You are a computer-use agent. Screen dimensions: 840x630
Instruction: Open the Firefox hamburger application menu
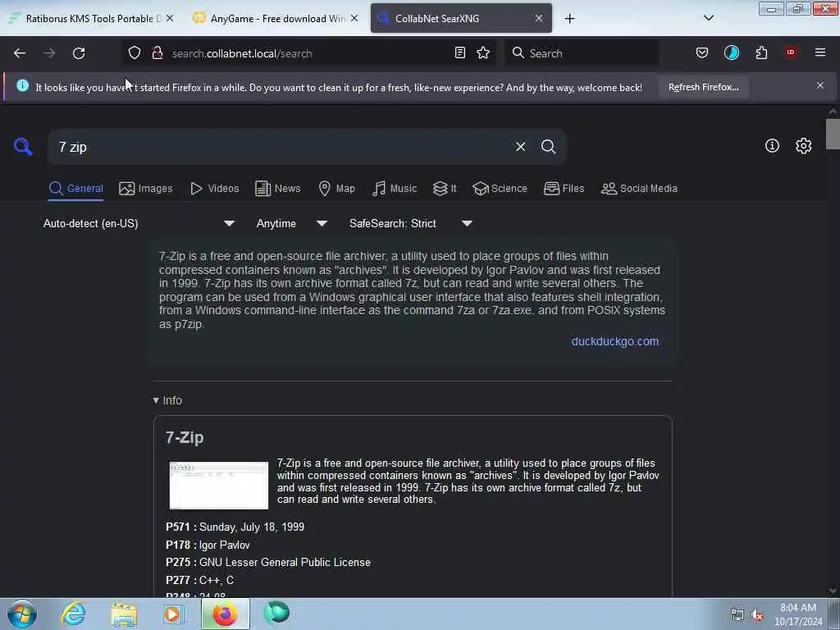click(x=819, y=52)
